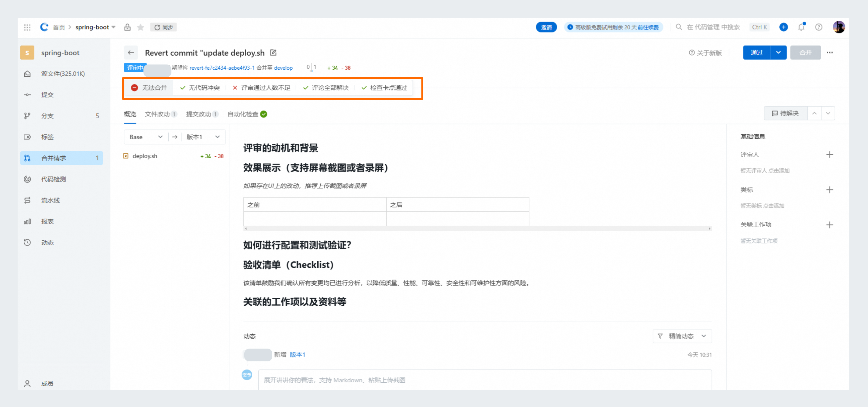Click the 之前 table cell
This screenshot has height=407, width=868.
(x=315, y=205)
